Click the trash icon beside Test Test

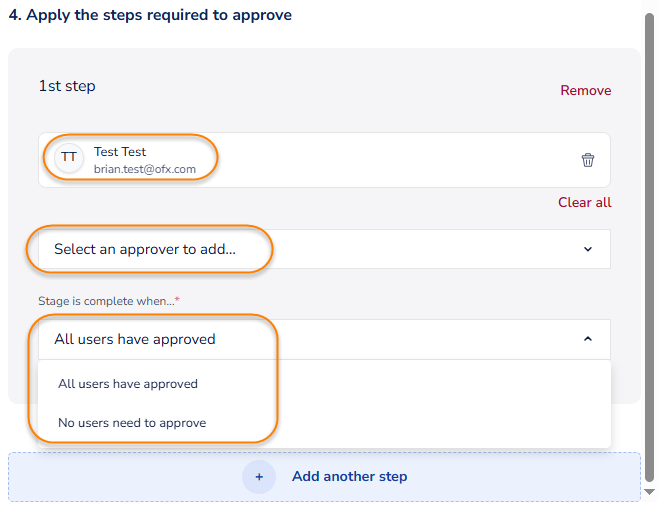[x=588, y=160]
